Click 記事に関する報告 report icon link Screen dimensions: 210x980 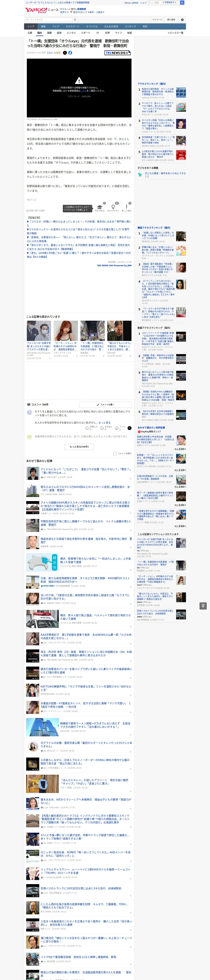point(35,210)
